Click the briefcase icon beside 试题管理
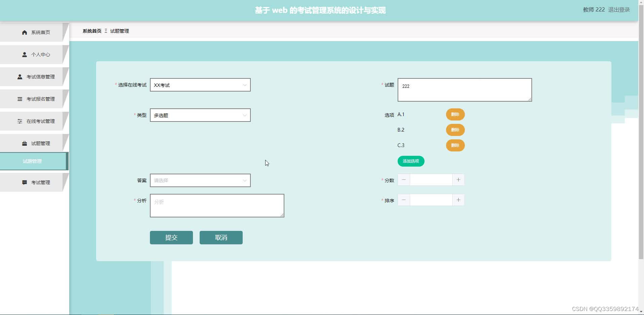644x315 pixels. click(25, 143)
